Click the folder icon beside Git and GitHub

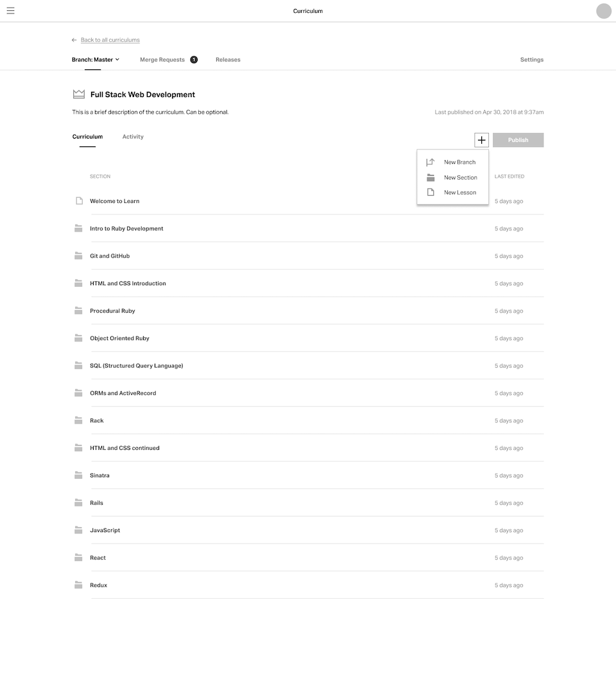[x=78, y=256]
